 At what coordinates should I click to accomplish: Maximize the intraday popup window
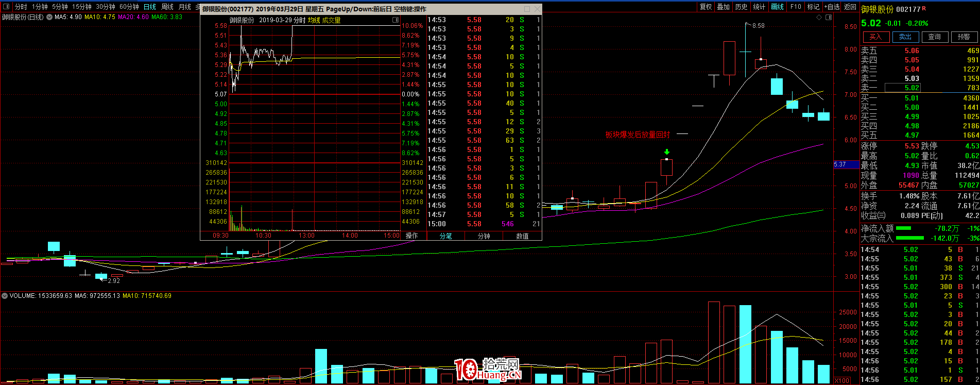coord(527,9)
